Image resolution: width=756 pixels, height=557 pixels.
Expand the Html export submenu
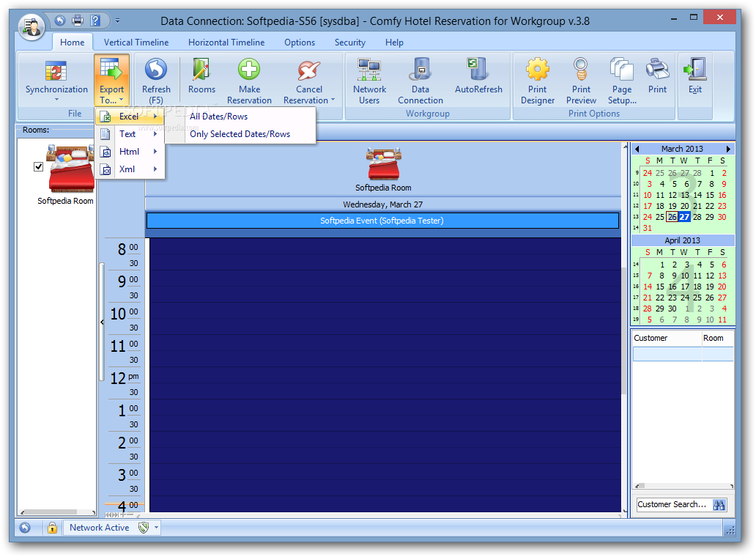[x=129, y=152]
